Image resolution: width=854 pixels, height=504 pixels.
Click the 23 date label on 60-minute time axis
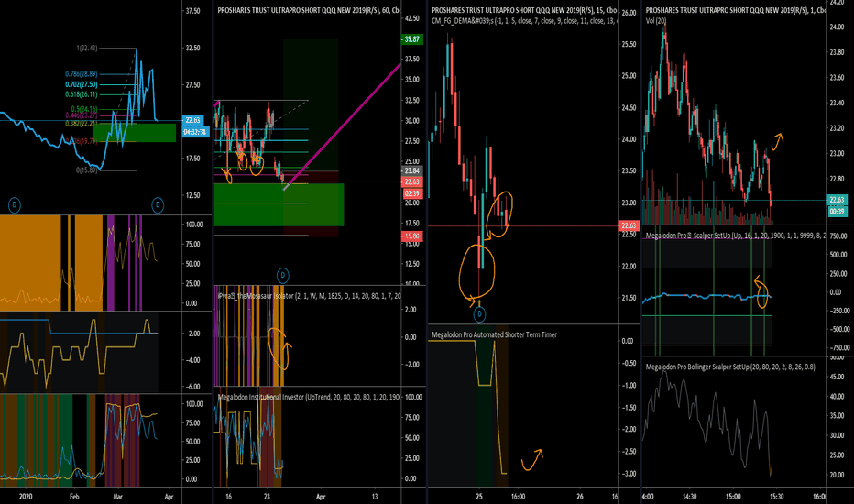(267, 497)
